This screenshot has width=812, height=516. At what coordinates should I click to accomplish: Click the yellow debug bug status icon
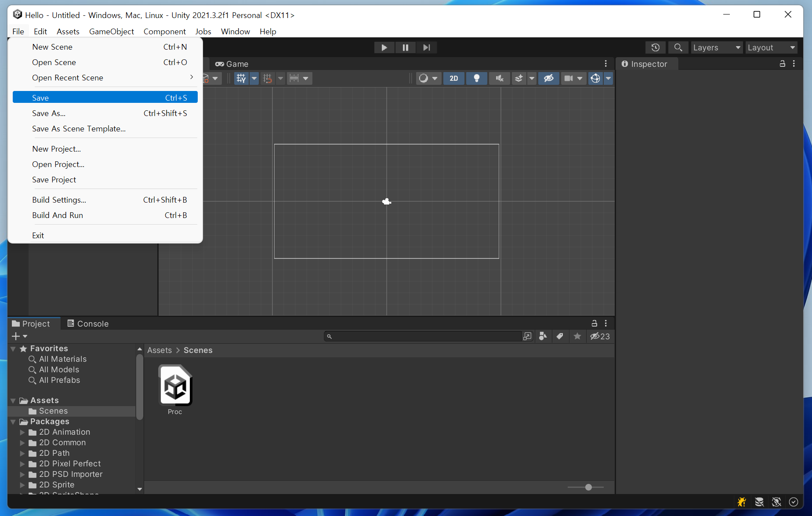(x=742, y=502)
